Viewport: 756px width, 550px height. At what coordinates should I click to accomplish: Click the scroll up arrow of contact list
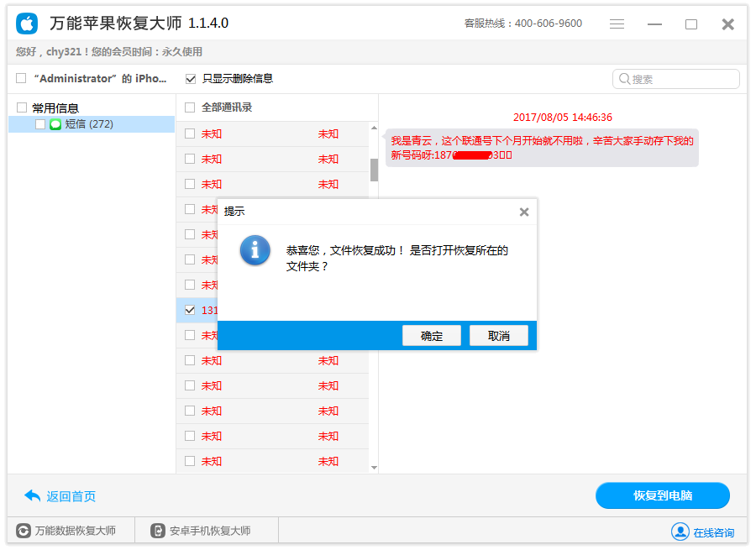(374, 128)
